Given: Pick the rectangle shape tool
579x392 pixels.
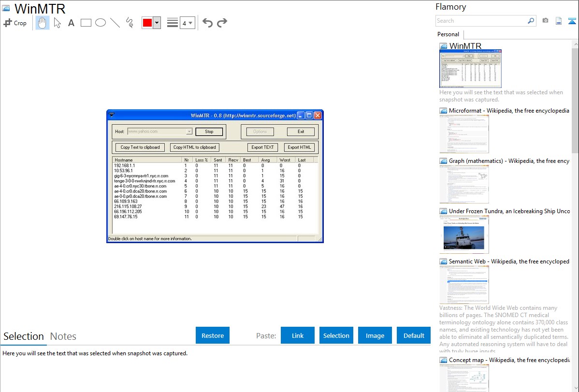Looking at the screenshot, I should [x=86, y=23].
